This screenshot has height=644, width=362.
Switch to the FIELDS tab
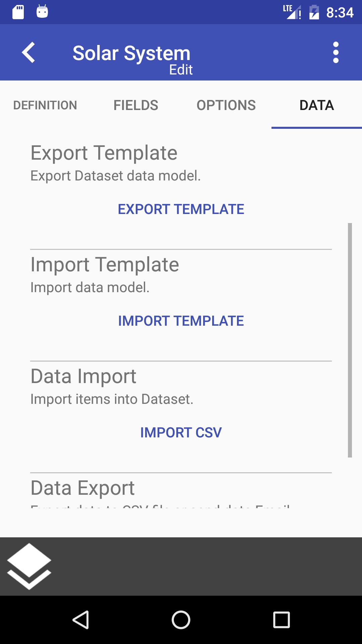click(x=136, y=105)
